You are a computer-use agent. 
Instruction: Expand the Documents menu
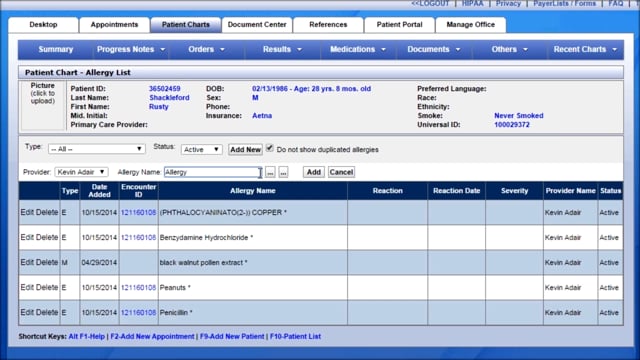coord(433,49)
